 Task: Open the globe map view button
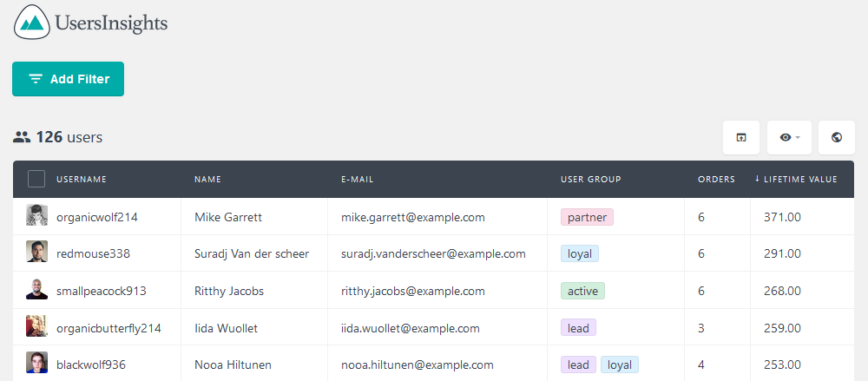pyautogui.click(x=837, y=137)
